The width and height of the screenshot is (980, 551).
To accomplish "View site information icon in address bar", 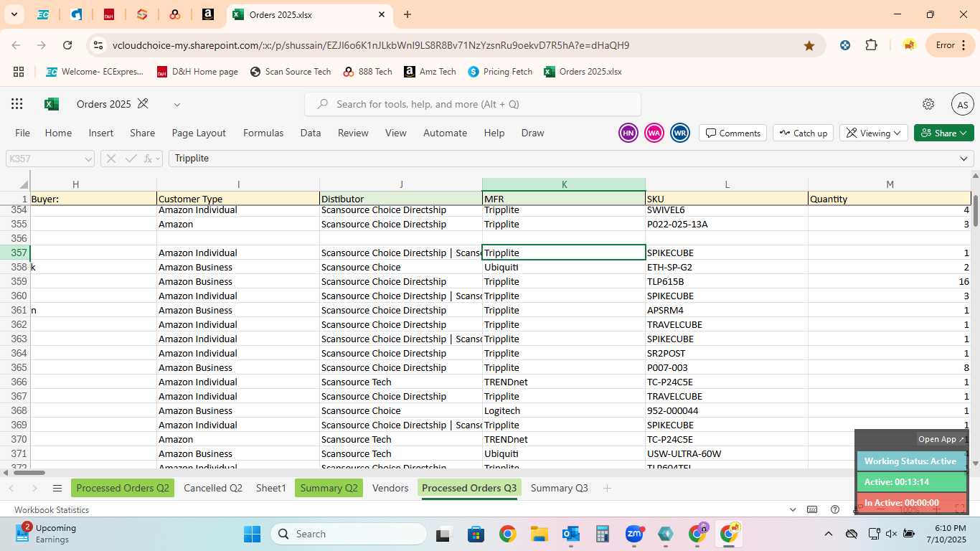I will pyautogui.click(x=98, y=45).
